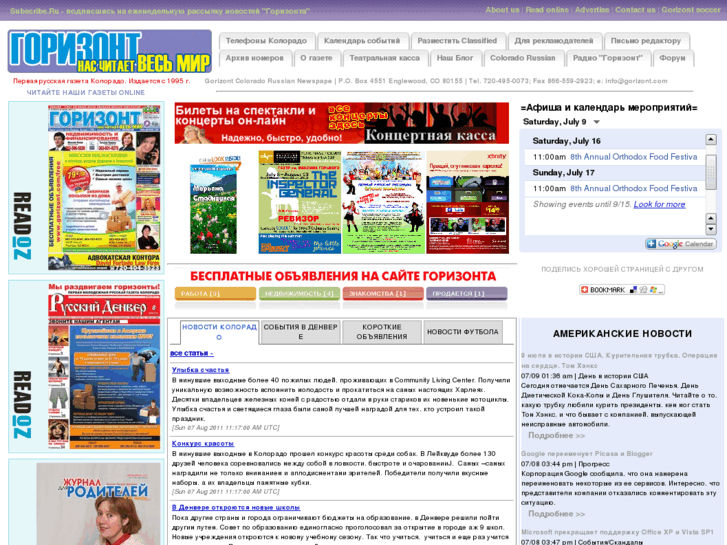Open Colorado Russian tab

(x=523, y=58)
